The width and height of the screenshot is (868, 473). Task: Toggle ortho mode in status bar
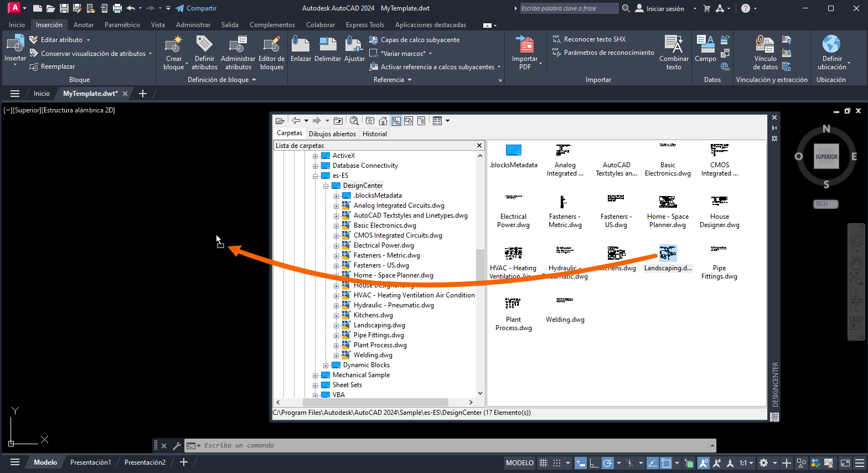click(x=594, y=463)
